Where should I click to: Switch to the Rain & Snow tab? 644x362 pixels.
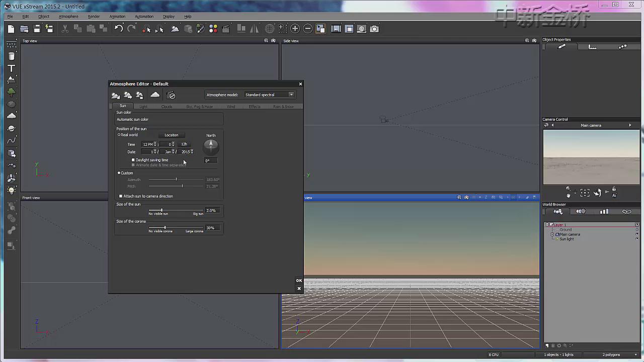pyautogui.click(x=283, y=107)
